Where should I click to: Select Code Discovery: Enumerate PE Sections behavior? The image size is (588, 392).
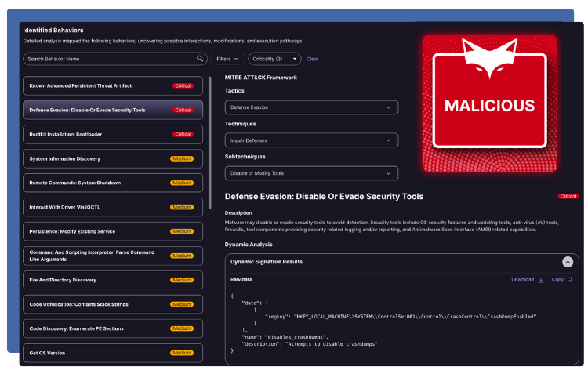point(112,328)
